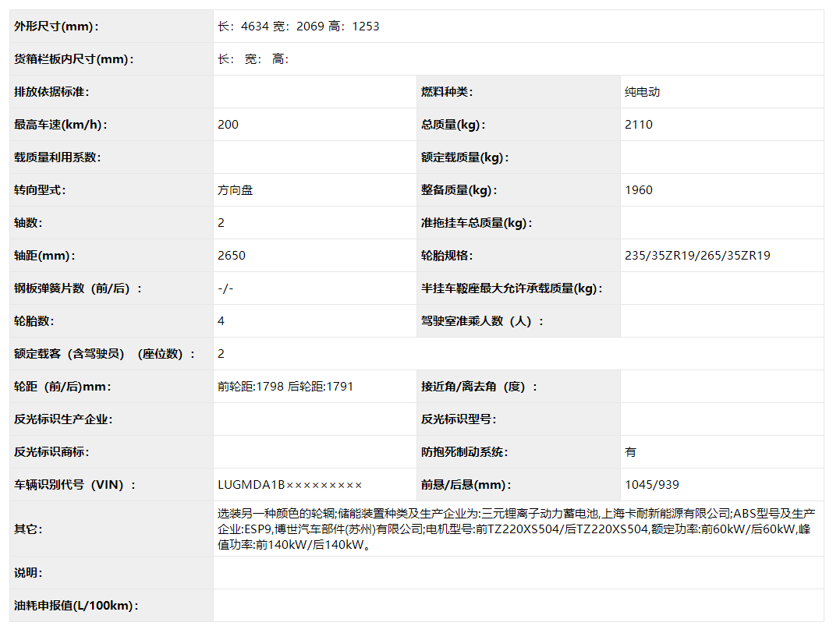Select the 纯电动 fuel type value
The height and width of the screenshot is (633, 840).
pos(640,91)
